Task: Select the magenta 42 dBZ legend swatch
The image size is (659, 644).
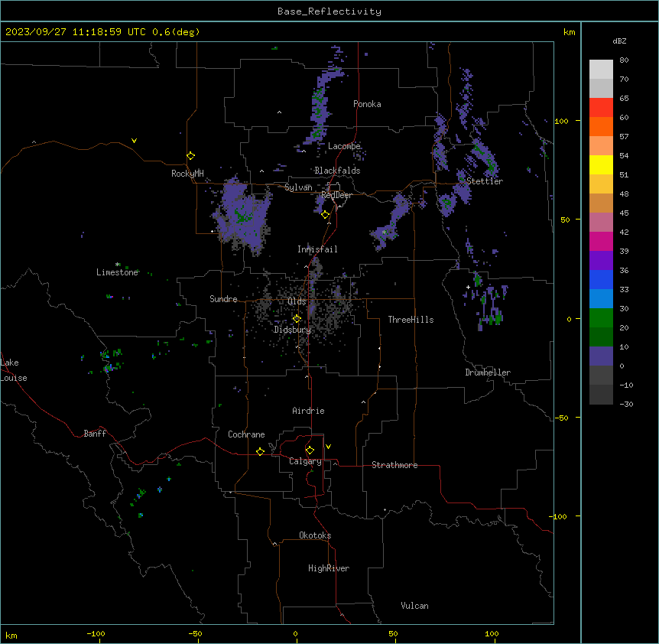Action: (601, 241)
